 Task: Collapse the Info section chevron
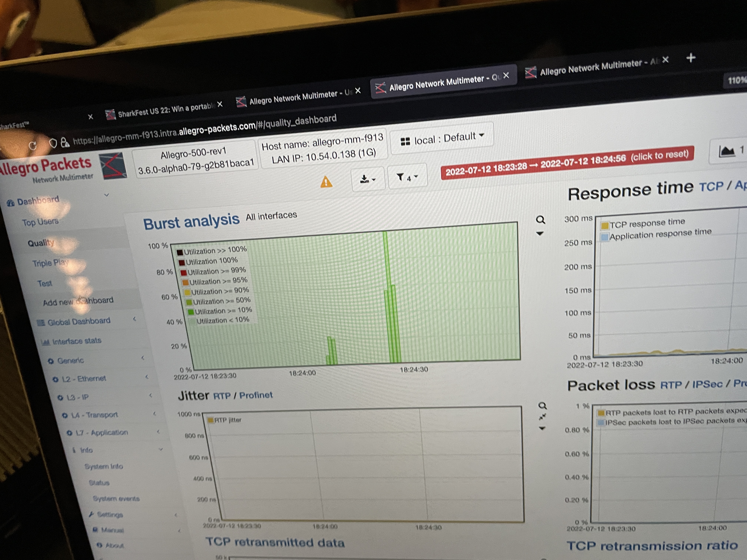point(161,449)
